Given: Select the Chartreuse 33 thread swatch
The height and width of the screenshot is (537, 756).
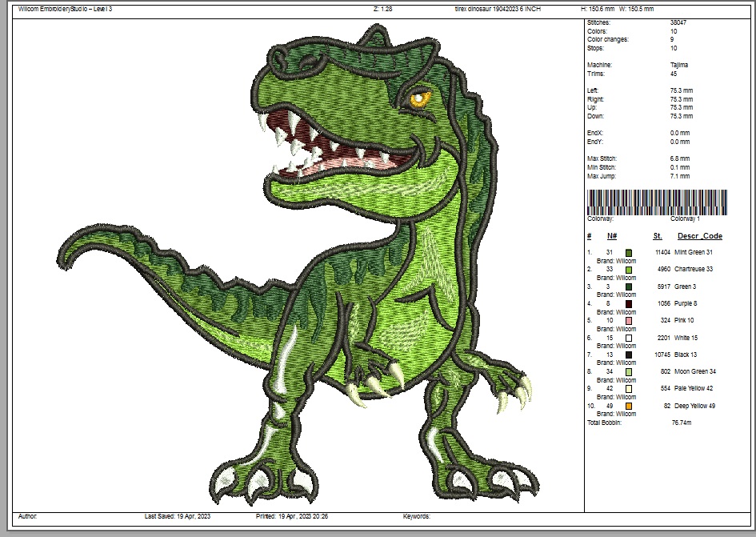Looking at the screenshot, I should click(629, 270).
